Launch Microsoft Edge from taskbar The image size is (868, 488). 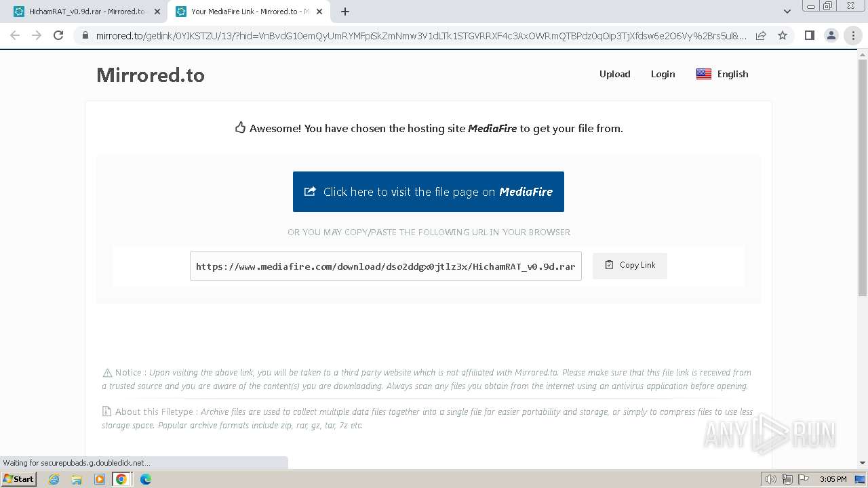[146, 479]
